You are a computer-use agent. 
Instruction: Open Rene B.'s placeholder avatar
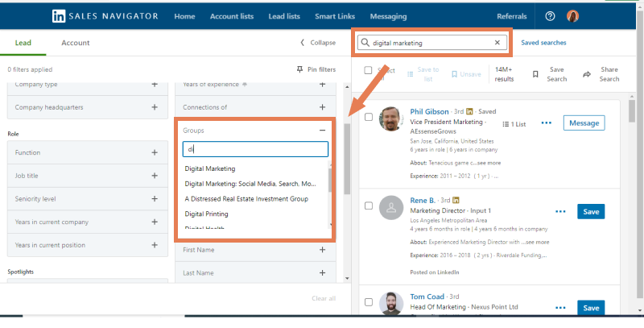391,208
